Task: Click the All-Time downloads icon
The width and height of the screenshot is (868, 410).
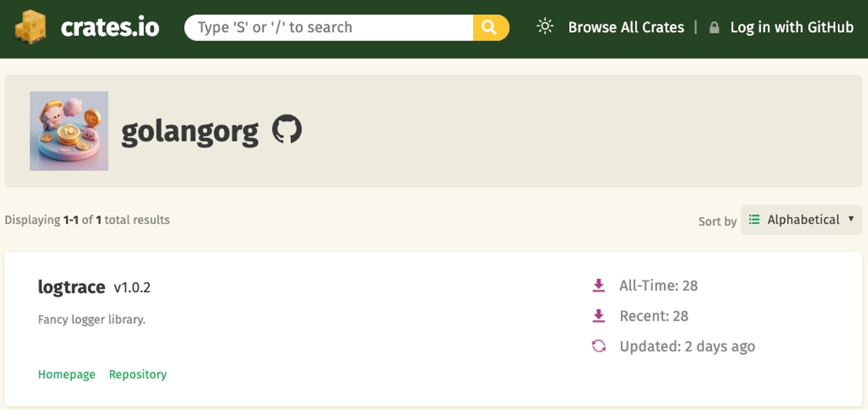Action: [598, 285]
